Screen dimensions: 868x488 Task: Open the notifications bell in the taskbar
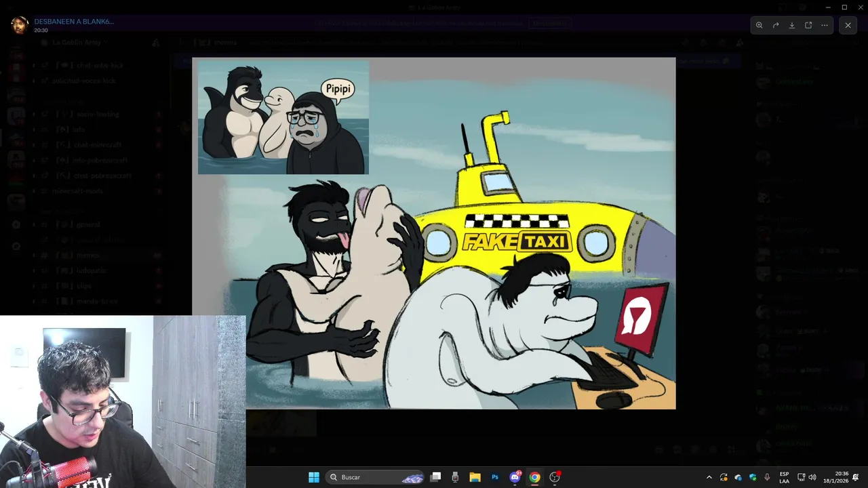[x=856, y=477]
